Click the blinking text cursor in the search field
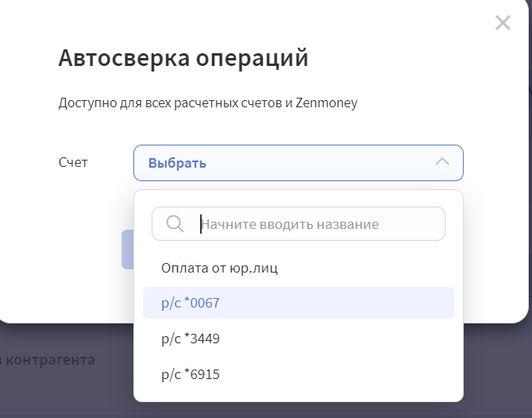Viewport: 532px width, 418px height. tap(201, 224)
